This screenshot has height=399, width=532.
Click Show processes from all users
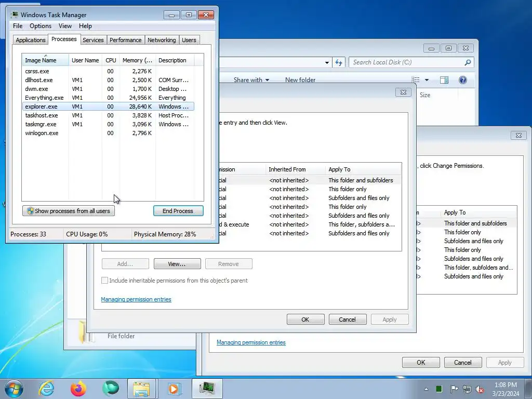click(x=69, y=211)
